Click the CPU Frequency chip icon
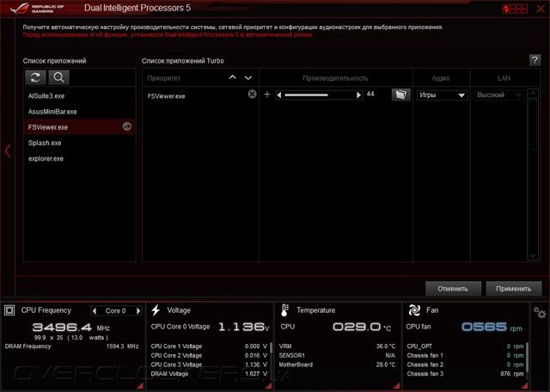The width and height of the screenshot is (550, 392). point(9,310)
